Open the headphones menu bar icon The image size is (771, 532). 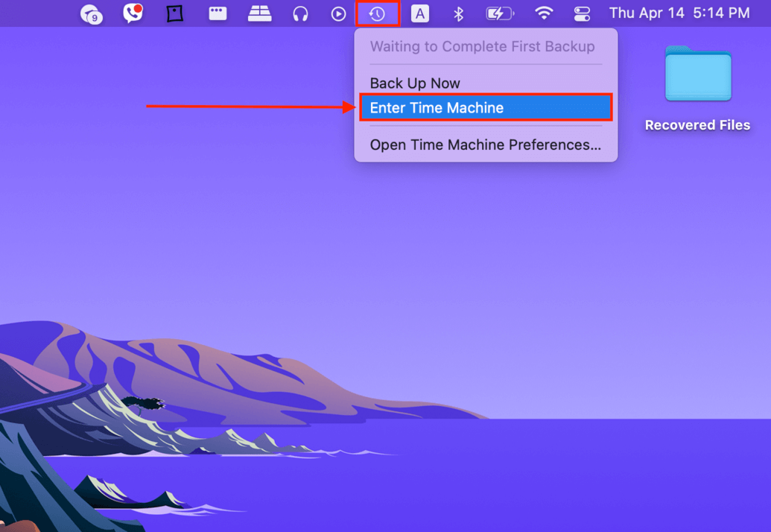click(x=300, y=13)
